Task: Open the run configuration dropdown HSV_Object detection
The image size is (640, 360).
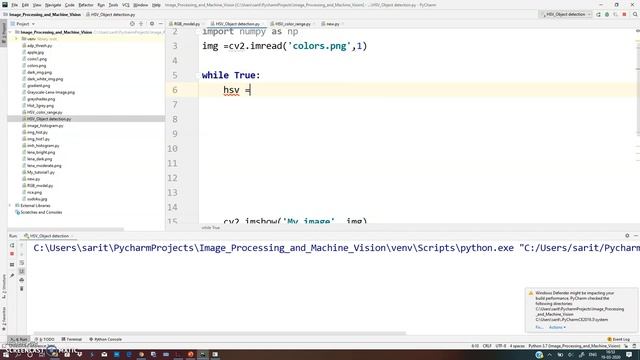Action: [565, 14]
